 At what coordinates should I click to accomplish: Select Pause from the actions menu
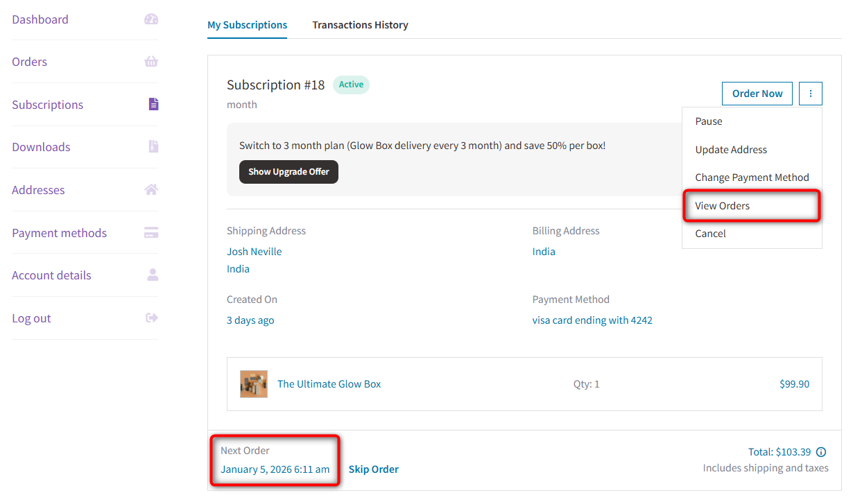709,121
